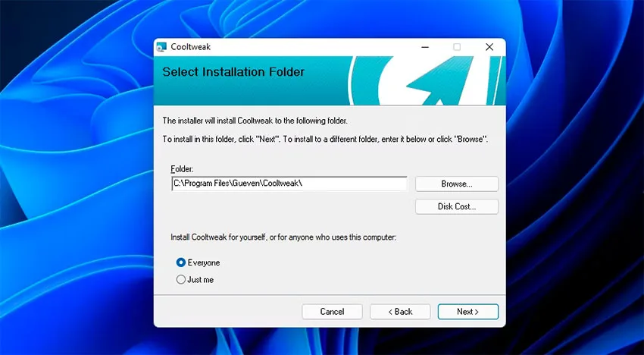
Task: Click the Cooltweak installer icon in title bar
Action: click(x=161, y=47)
